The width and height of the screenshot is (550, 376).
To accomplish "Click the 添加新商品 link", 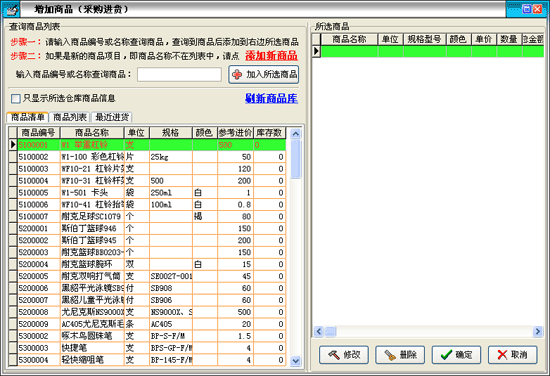I will point(271,56).
